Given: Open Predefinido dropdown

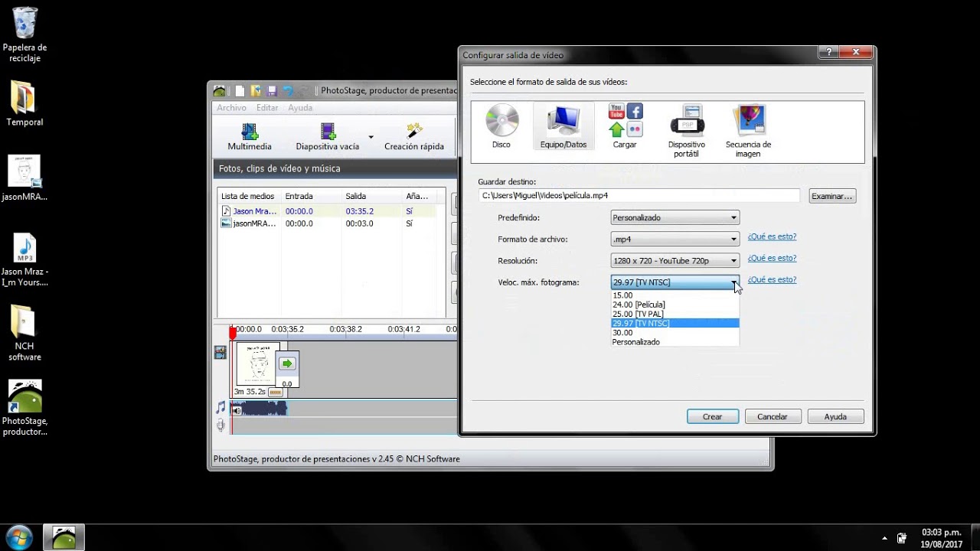Looking at the screenshot, I should pos(675,217).
